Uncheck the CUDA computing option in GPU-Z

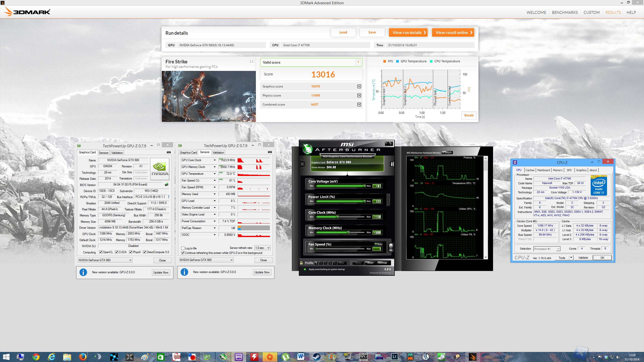pyautogui.click(x=116, y=252)
